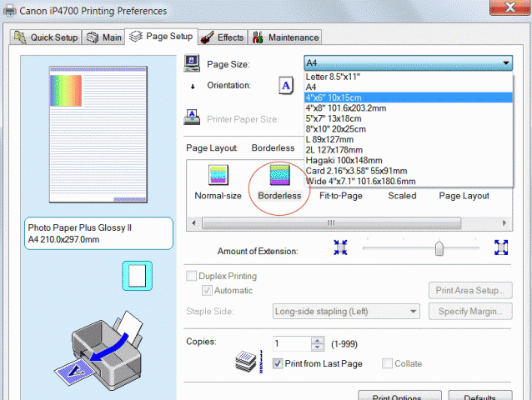Open the Page Size dropdown
This screenshot has height=400, width=532.
point(408,62)
